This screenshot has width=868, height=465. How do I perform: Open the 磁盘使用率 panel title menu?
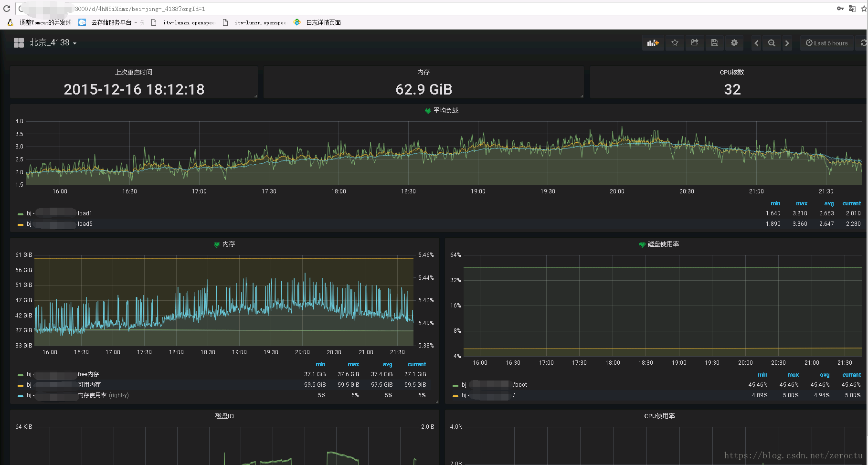[x=663, y=244]
